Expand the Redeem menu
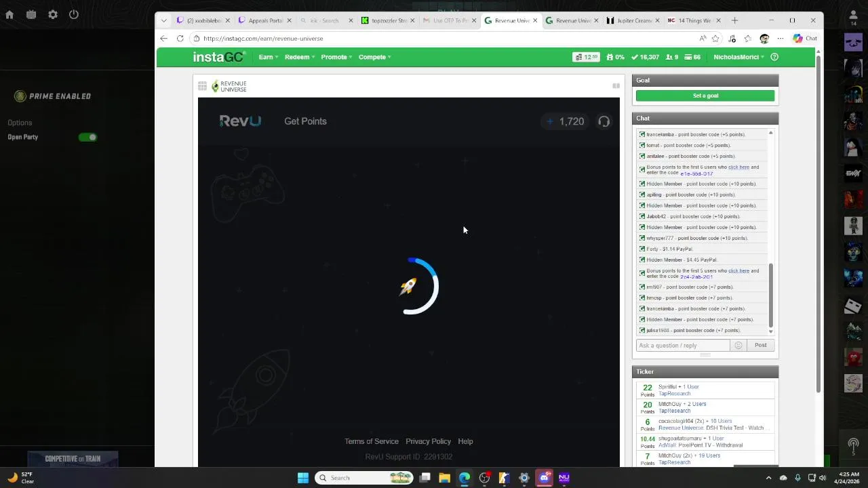This screenshot has width=868, height=488. 299,57
